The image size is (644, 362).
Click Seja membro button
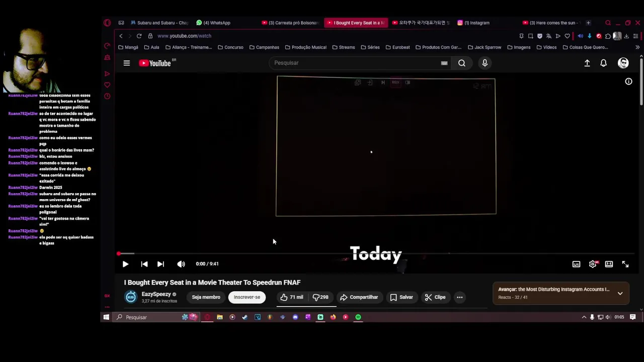(x=206, y=297)
